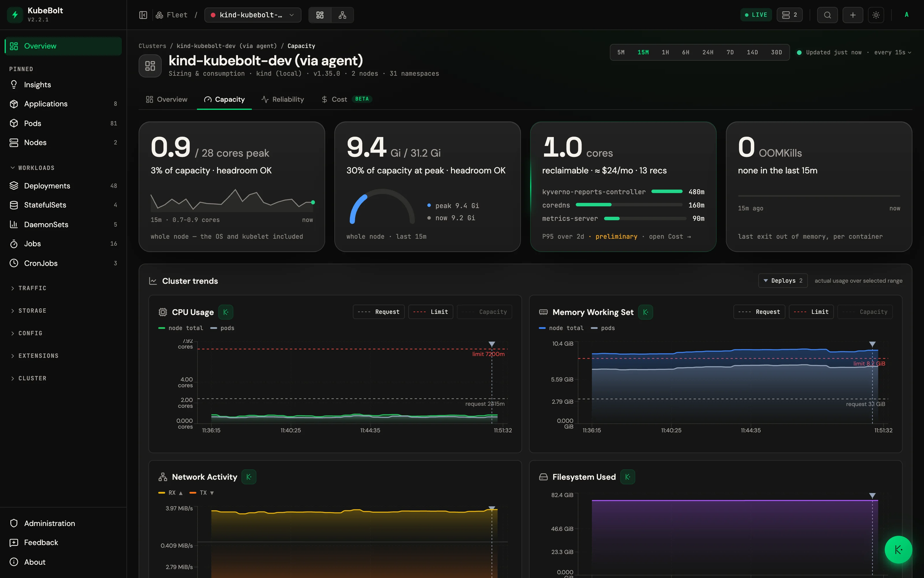Click the plus add icon in header

tap(853, 15)
